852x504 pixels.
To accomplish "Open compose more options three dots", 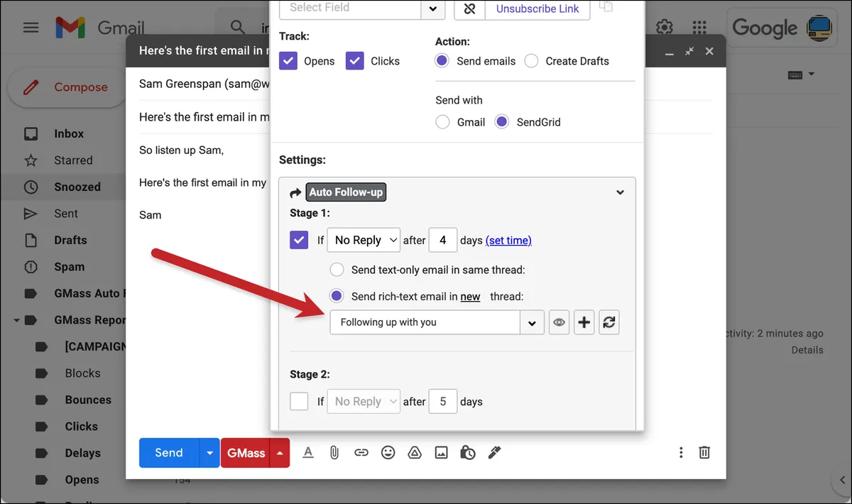I will [681, 452].
